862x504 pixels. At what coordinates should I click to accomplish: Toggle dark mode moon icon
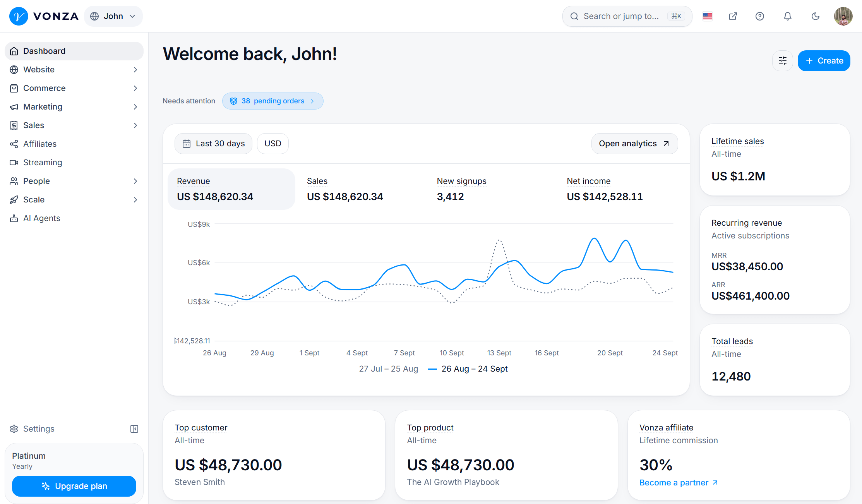[x=816, y=16]
